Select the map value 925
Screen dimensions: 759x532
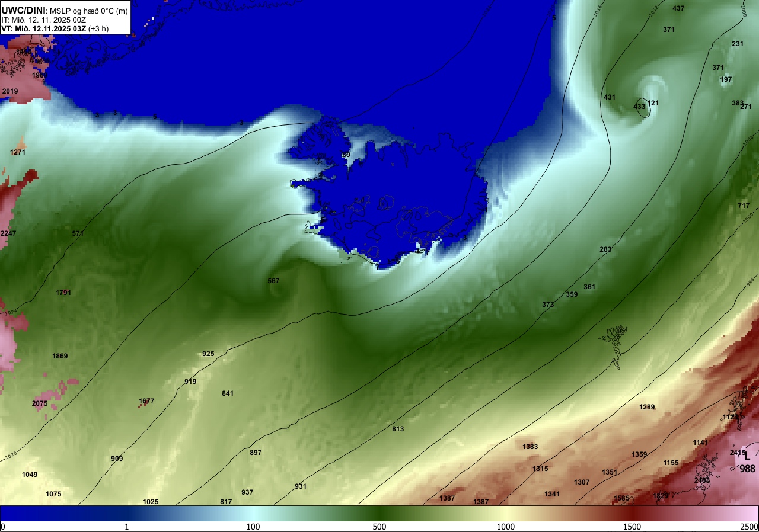(208, 354)
